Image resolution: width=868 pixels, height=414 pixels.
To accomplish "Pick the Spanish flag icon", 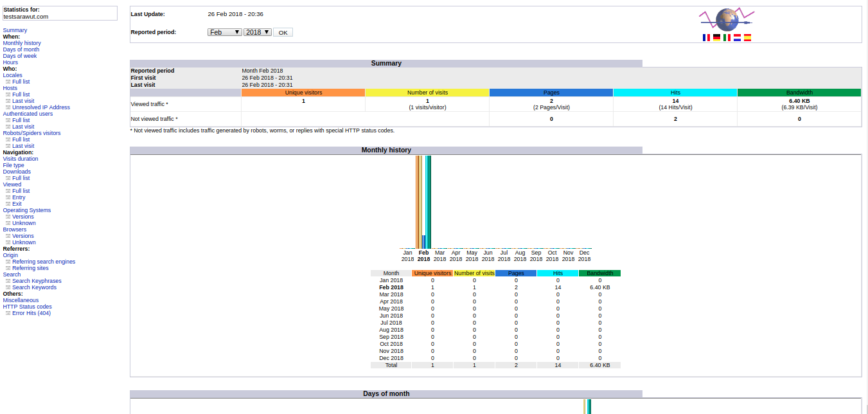I will [x=747, y=38].
